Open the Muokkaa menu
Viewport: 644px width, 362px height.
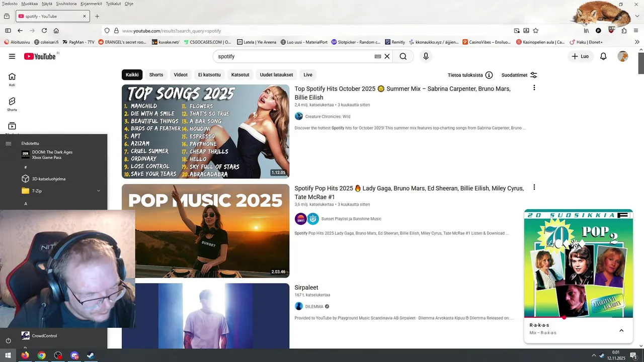[29, 4]
